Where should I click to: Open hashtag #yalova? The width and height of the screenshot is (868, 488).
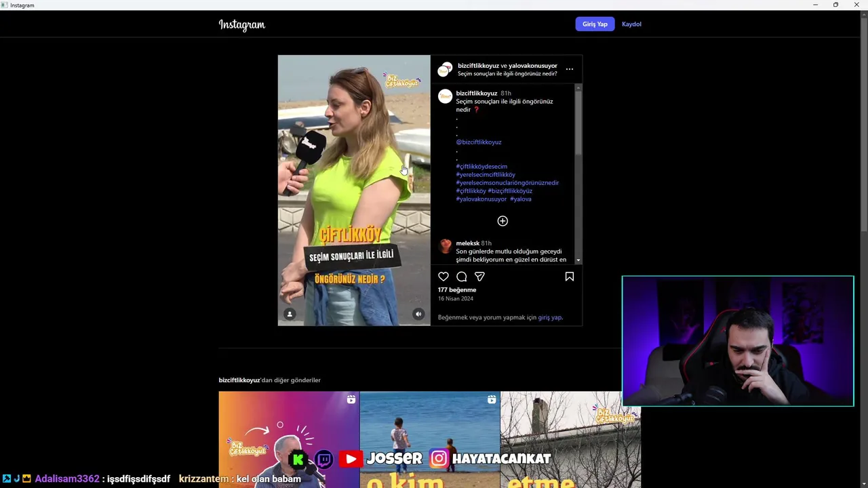click(521, 199)
